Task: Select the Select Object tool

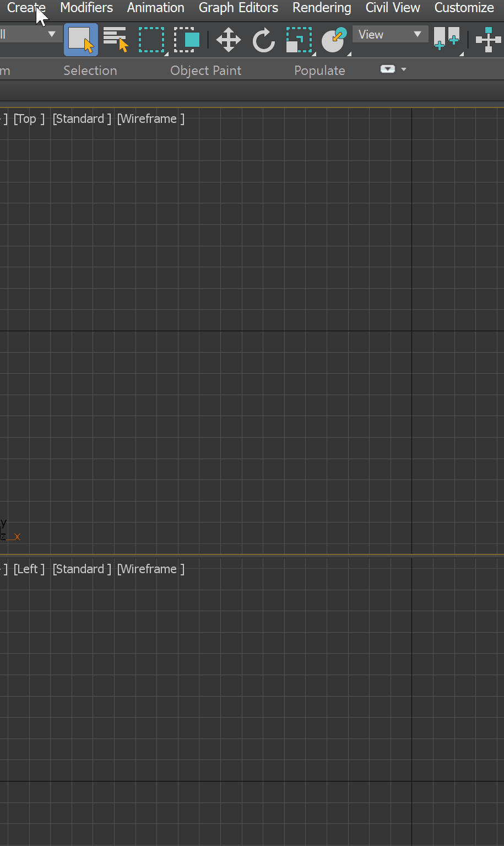Action: [x=81, y=39]
